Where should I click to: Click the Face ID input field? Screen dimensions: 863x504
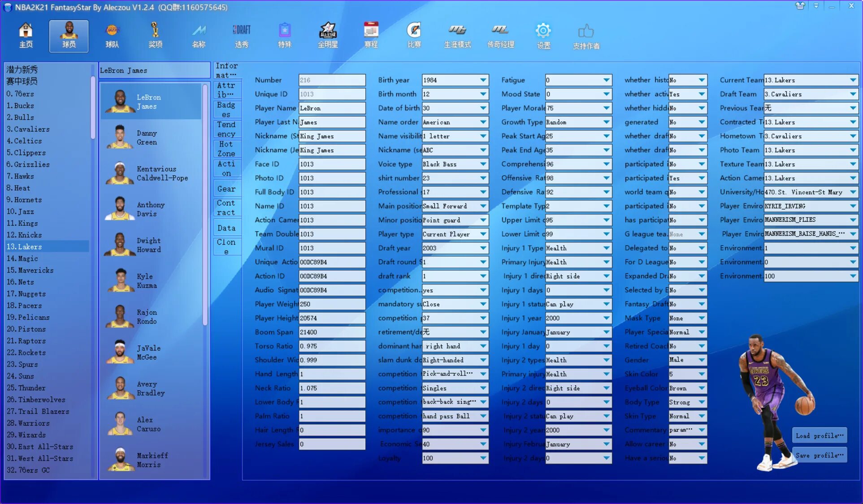[332, 164]
